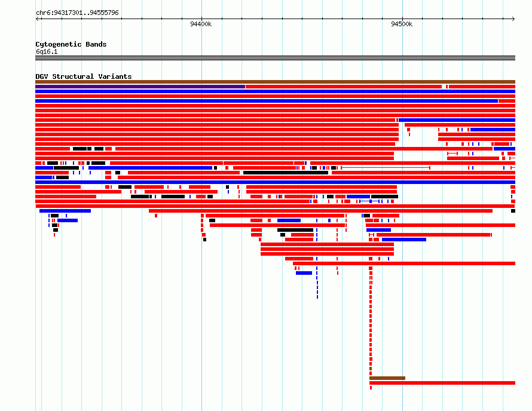Click the purple variant segment in the second row
The height and width of the screenshot is (411, 532).
[140, 87]
